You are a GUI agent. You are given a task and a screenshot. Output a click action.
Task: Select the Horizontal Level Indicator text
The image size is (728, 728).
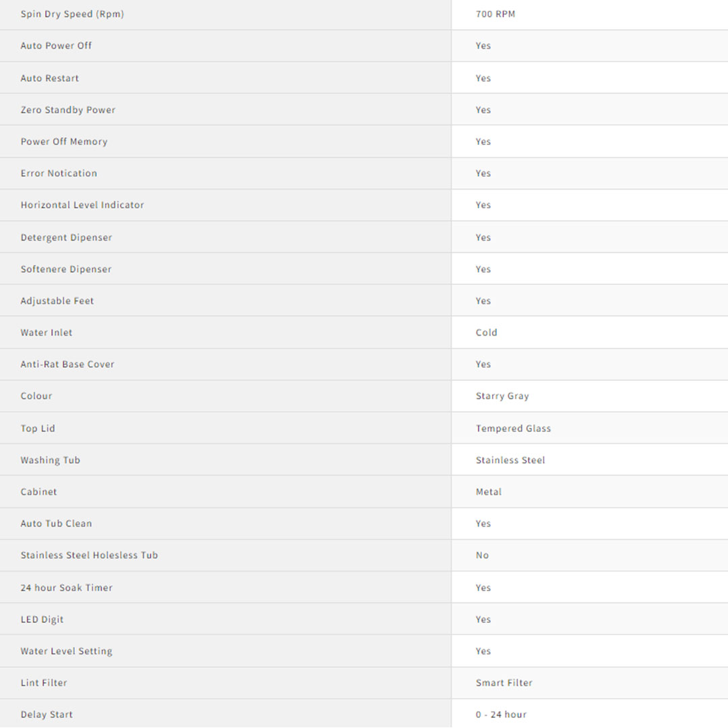pyautogui.click(x=82, y=205)
